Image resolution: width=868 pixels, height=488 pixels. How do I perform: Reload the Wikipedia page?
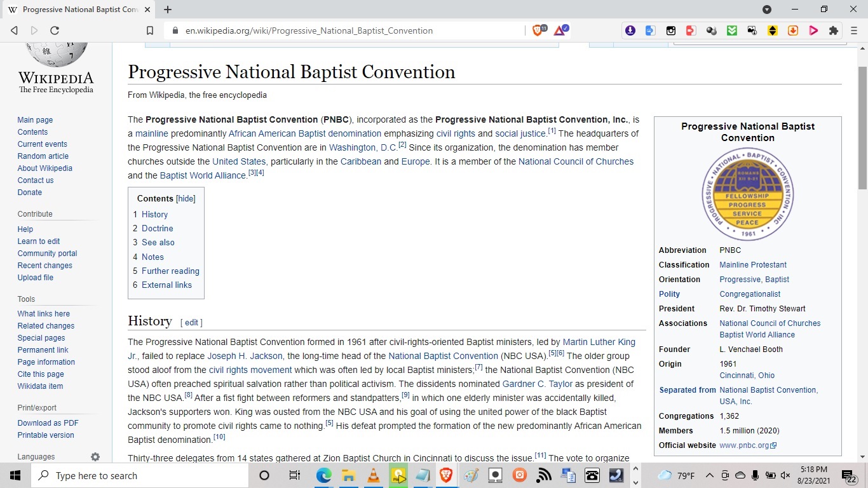(55, 30)
